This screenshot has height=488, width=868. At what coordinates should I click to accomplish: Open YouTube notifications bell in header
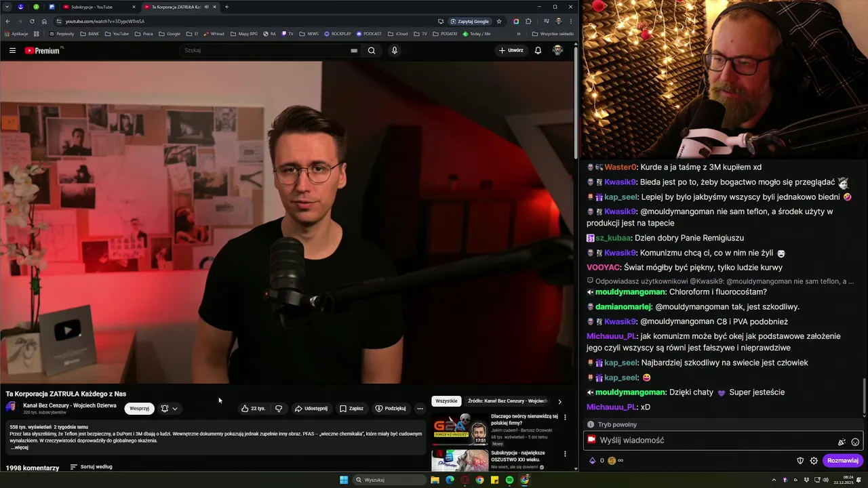pyautogui.click(x=538, y=50)
